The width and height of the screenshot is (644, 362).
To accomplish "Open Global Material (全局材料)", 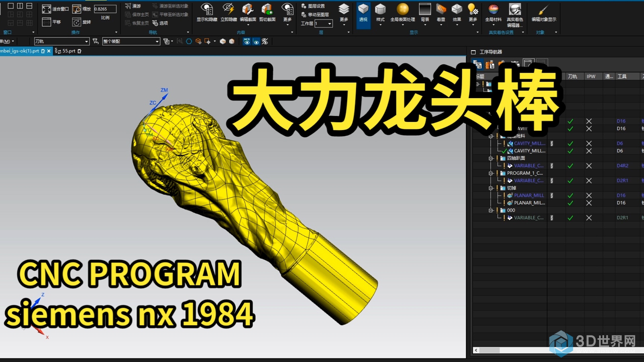I will click(x=493, y=12).
